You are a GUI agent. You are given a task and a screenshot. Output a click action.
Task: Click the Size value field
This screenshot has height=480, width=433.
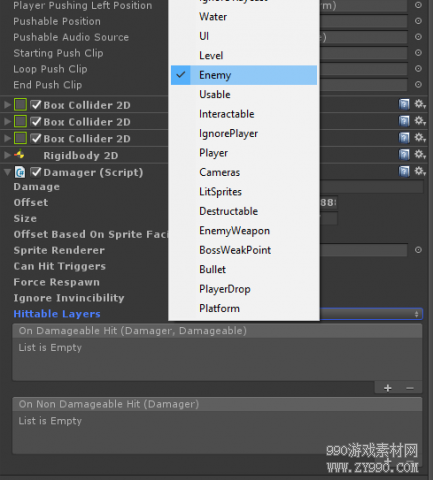pyautogui.click(x=329, y=219)
